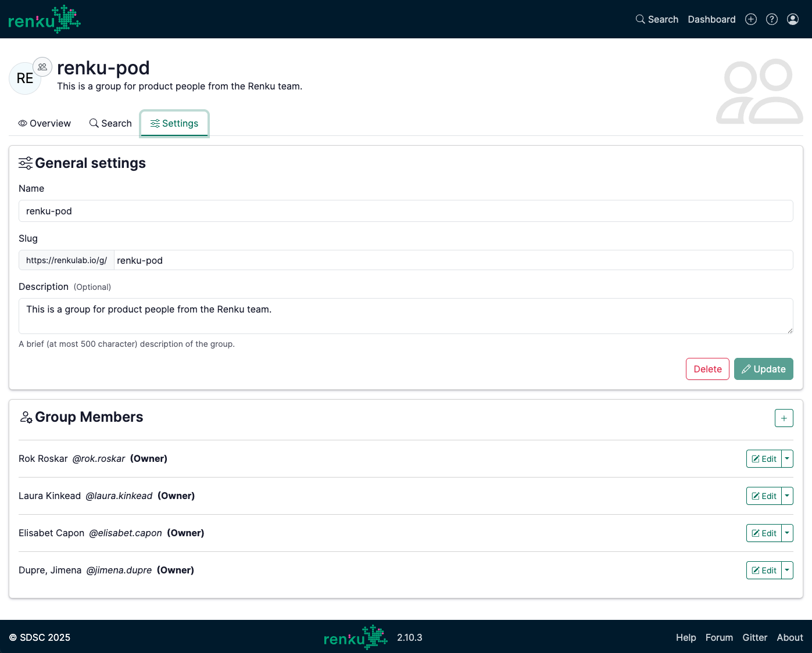The height and width of the screenshot is (653, 812).
Task: Go to Dashboard
Action: 711,19
